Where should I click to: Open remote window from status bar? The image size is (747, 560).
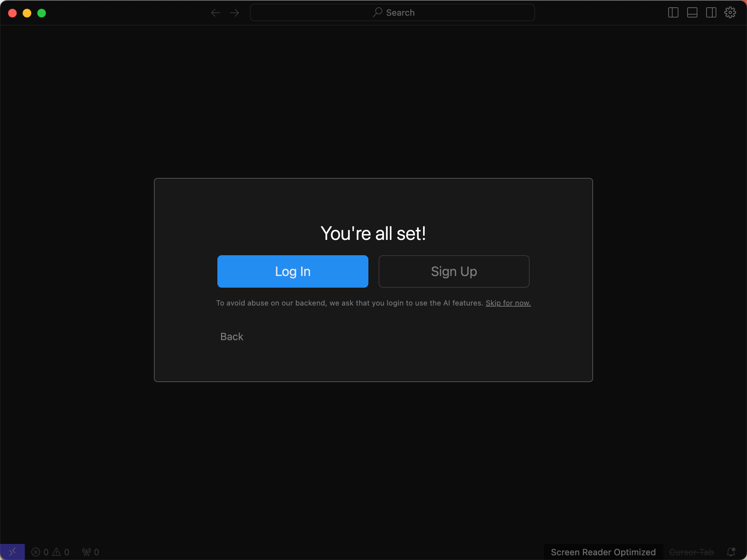tap(12, 552)
